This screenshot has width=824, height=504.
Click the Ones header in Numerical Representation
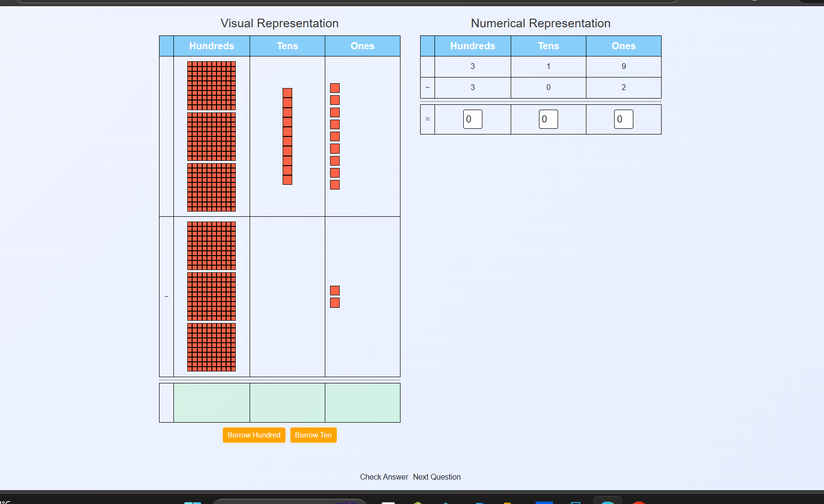click(623, 46)
